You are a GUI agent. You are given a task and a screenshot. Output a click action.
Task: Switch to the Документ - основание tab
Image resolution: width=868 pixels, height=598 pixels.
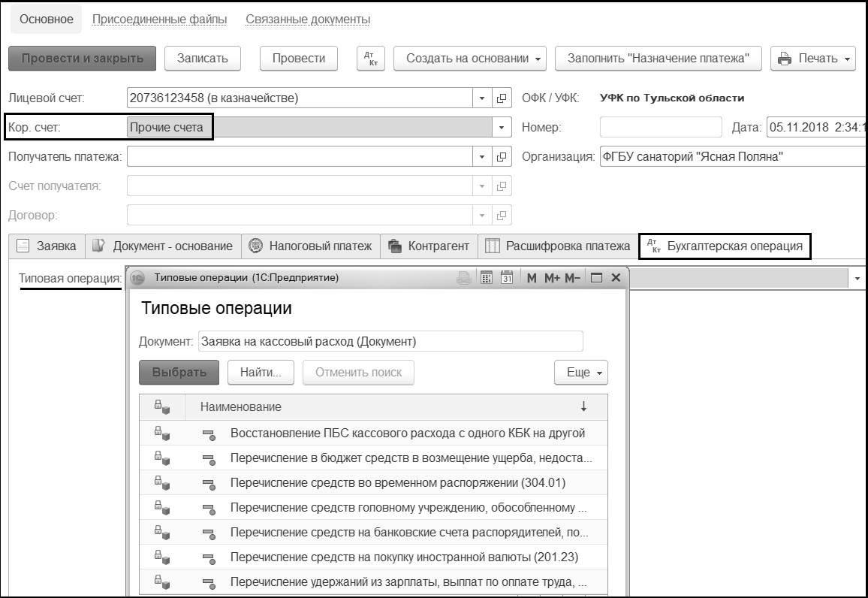(163, 246)
